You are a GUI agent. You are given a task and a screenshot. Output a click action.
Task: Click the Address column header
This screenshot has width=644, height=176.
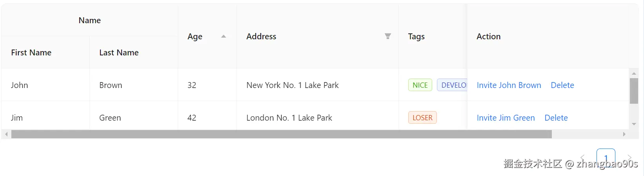261,37
